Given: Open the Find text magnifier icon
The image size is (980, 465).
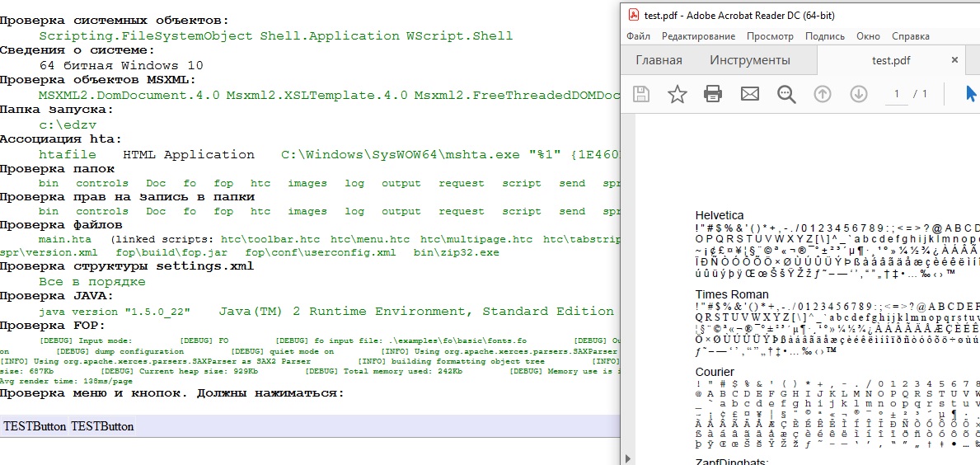Looking at the screenshot, I should (786, 94).
